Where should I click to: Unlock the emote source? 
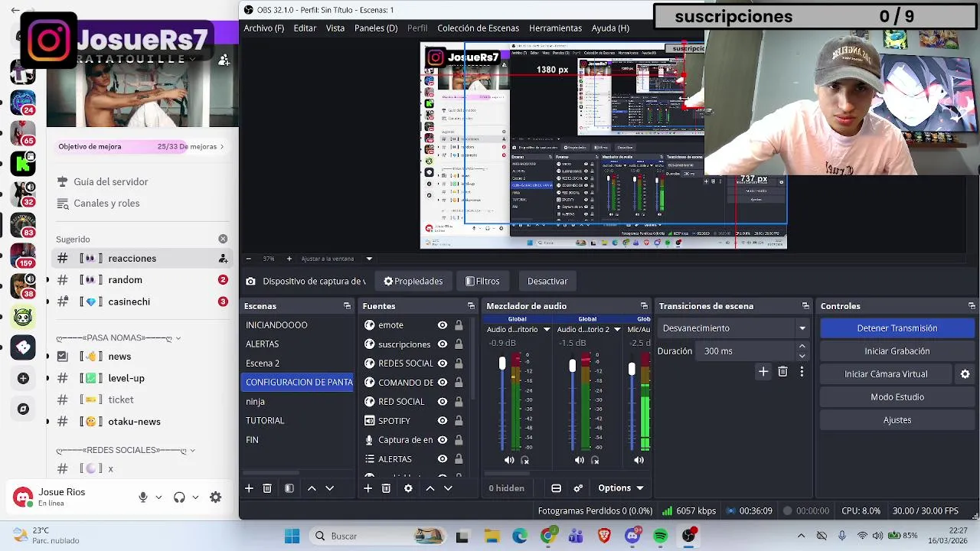[x=459, y=325]
